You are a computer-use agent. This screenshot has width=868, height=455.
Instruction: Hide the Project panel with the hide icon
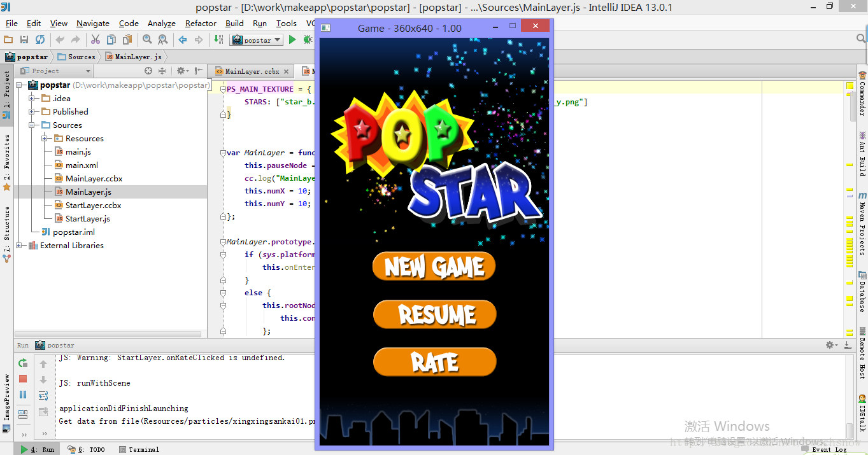pyautogui.click(x=199, y=71)
